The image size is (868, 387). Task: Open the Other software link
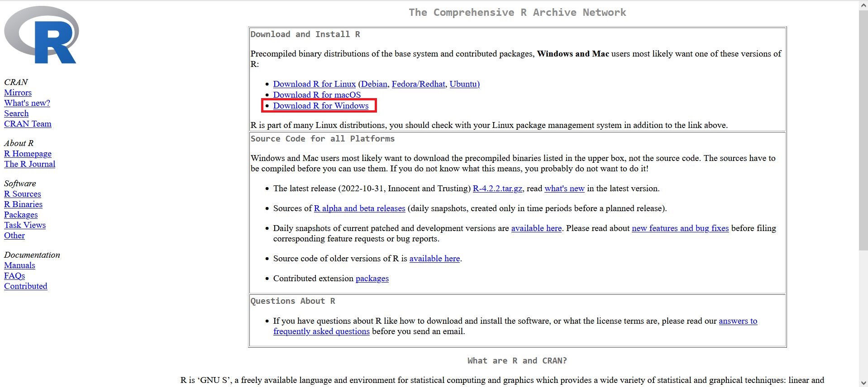[x=14, y=236]
